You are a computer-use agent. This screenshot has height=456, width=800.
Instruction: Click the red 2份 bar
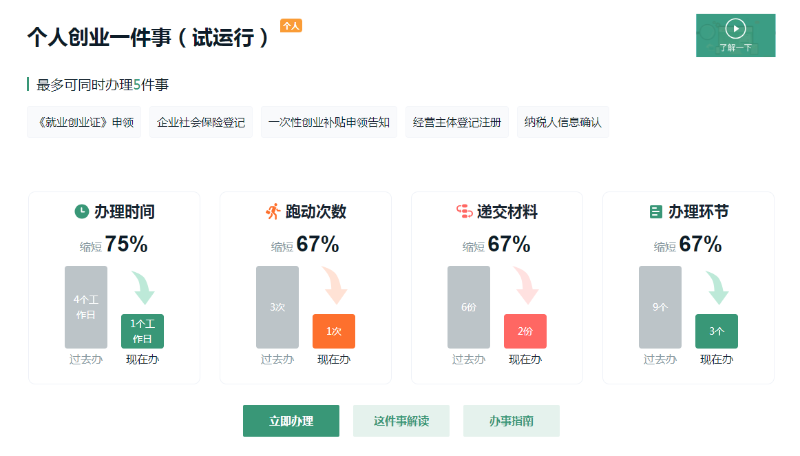(525, 331)
